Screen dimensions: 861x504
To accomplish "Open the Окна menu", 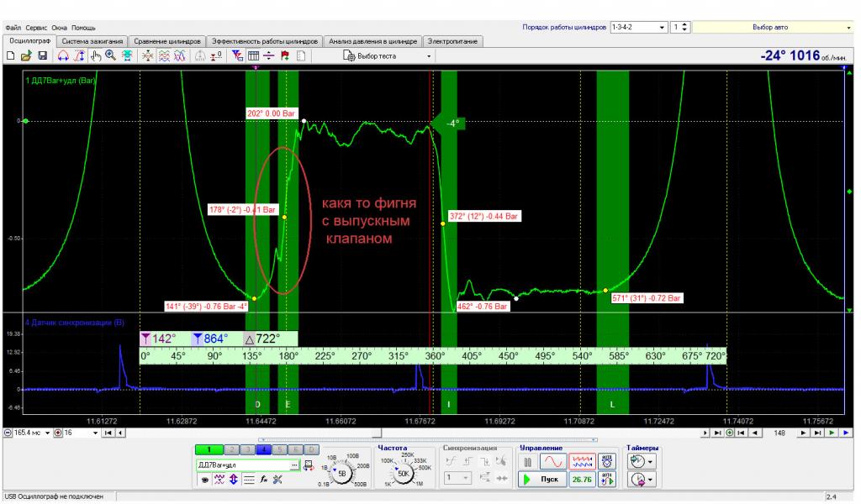I will pyautogui.click(x=60, y=28).
